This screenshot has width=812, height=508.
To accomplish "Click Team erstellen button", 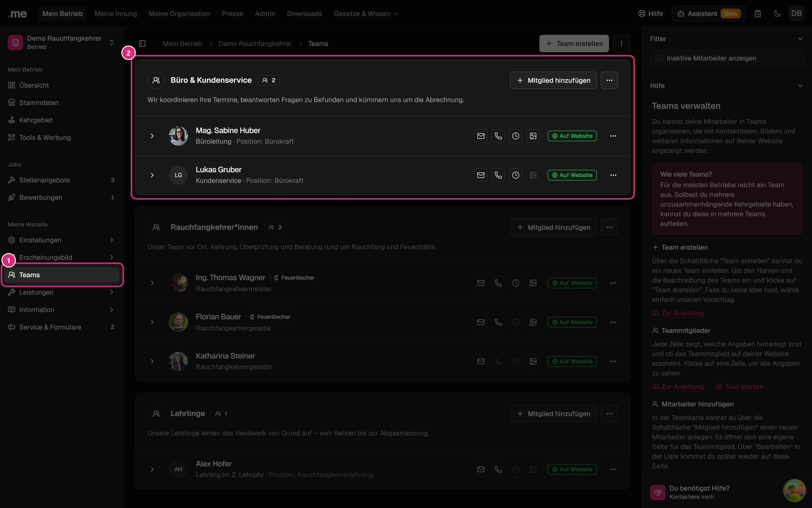I will click(574, 44).
